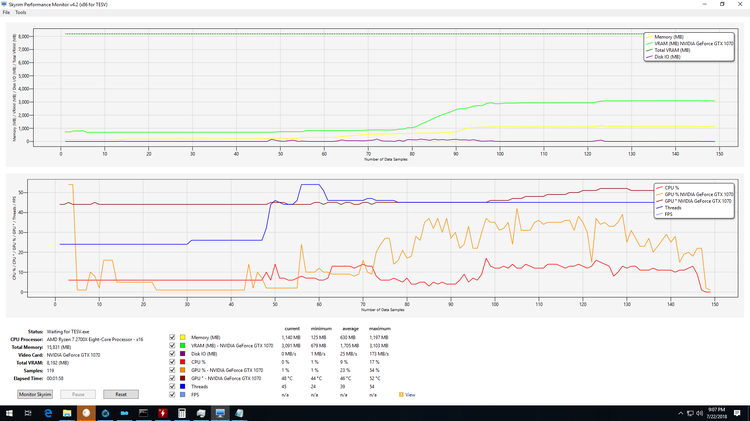Toggle the Disk IO (MB) checkbox
Image resolution: width=750 pixels, height=421 pixels.
click(172, 354)
